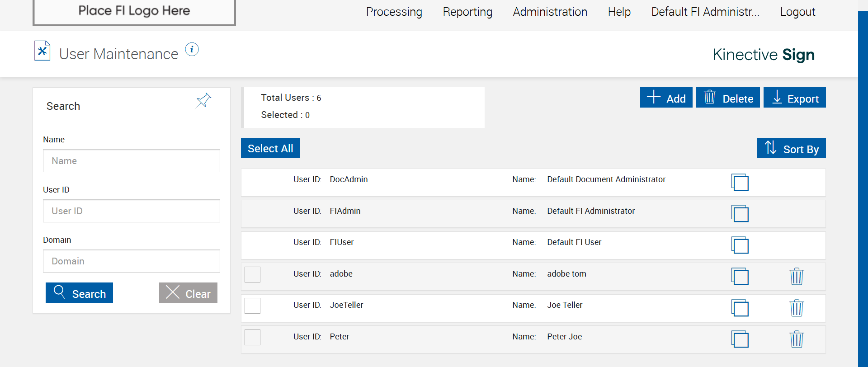The image size is (868, 367).
Task: Click the copy icon for DocAdmin user
Action: 740,182
